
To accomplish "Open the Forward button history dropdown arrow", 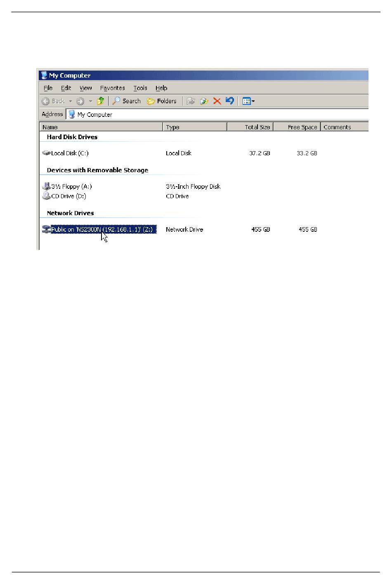I will [90, 101].
